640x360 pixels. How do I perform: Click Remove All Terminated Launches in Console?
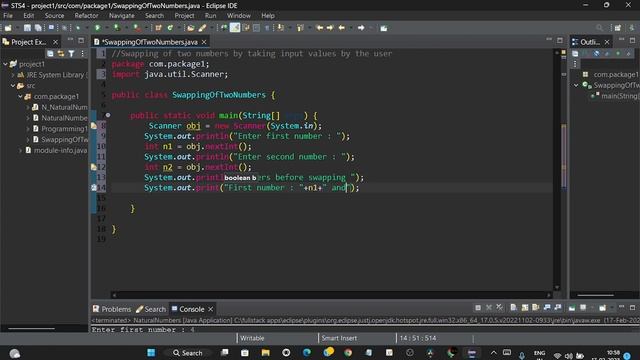coord(500,307)
